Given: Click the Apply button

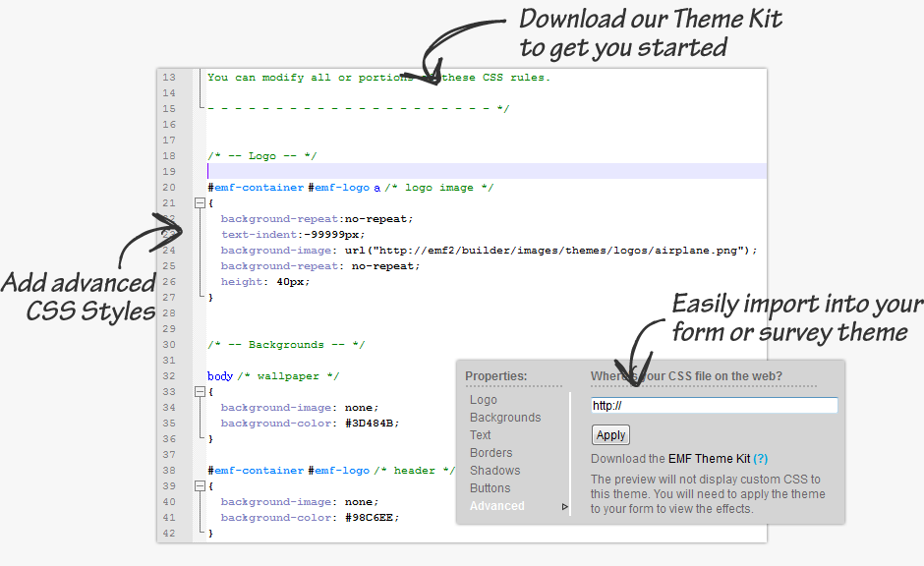Looking at the screenshot, I should (x=610, y=434).
